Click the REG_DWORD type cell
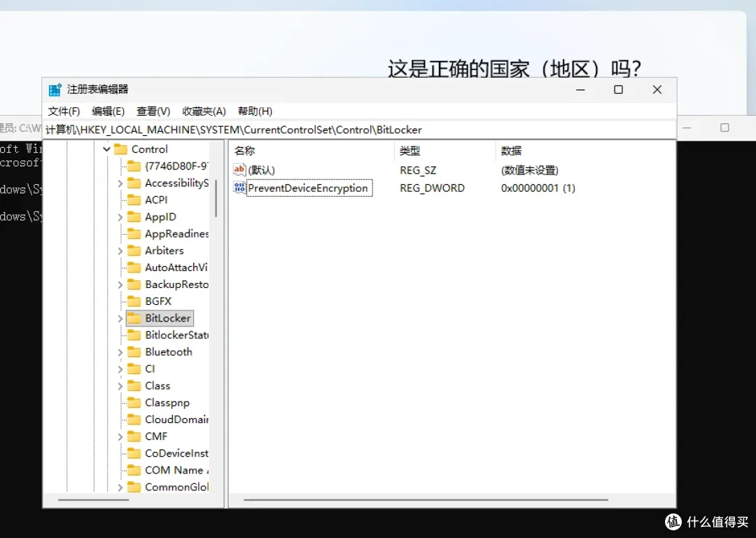This screenshot has width=756, height=538. tap(432, 188)
